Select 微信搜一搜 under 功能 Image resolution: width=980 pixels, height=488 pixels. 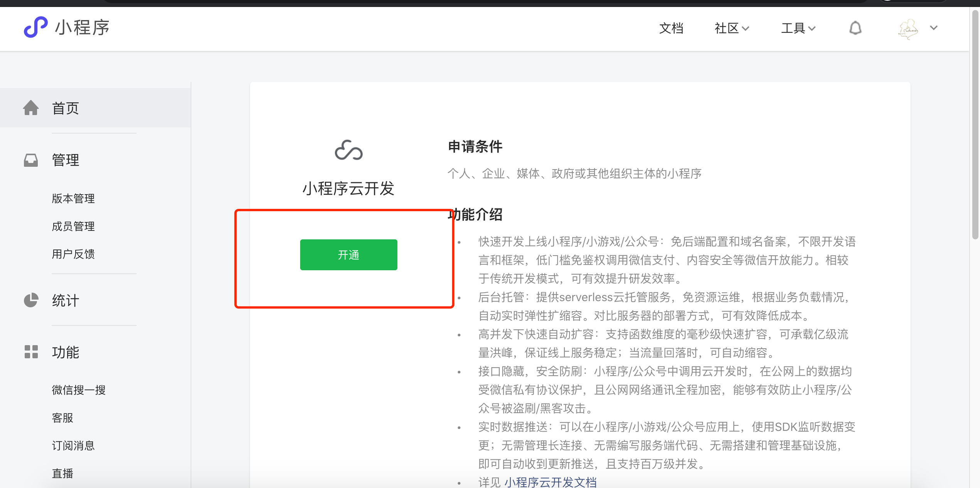tap(79, 390)
